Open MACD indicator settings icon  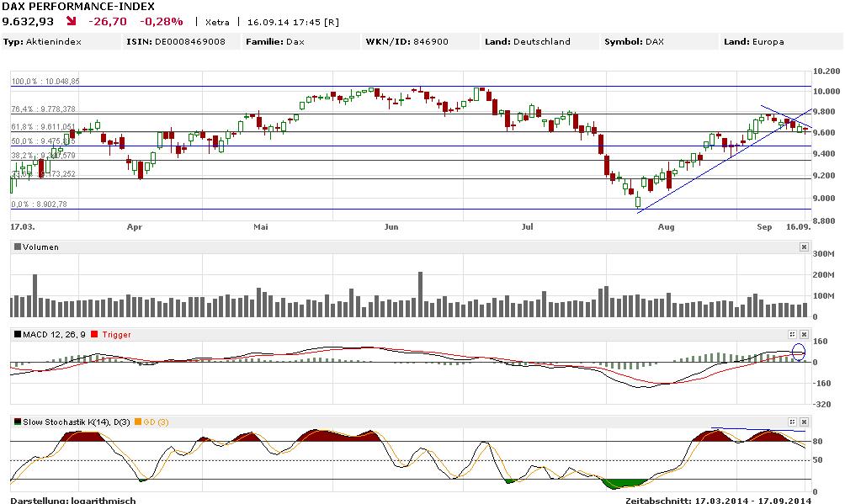click(x=792, y=334)
